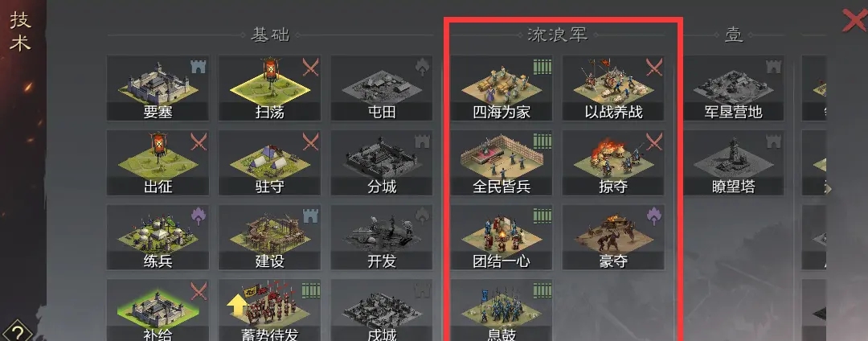The image size is (868, 341).
Task: Select the 练兵 technology tile
Action: (158, 237)
